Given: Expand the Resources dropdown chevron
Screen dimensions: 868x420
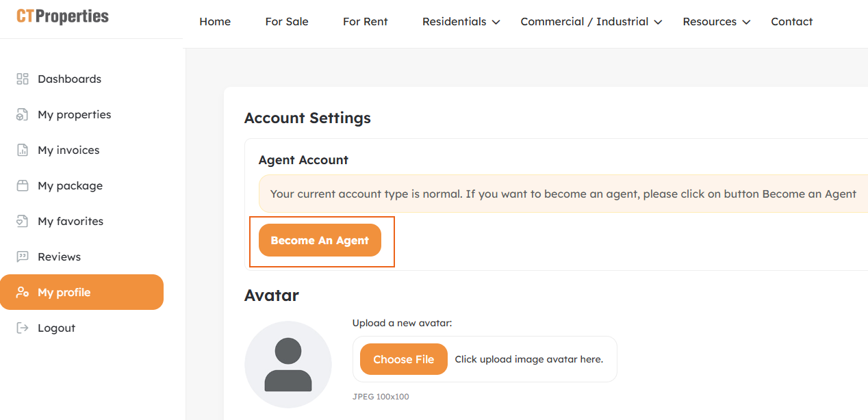Looking at the screenshot, I should coord(746,23).
